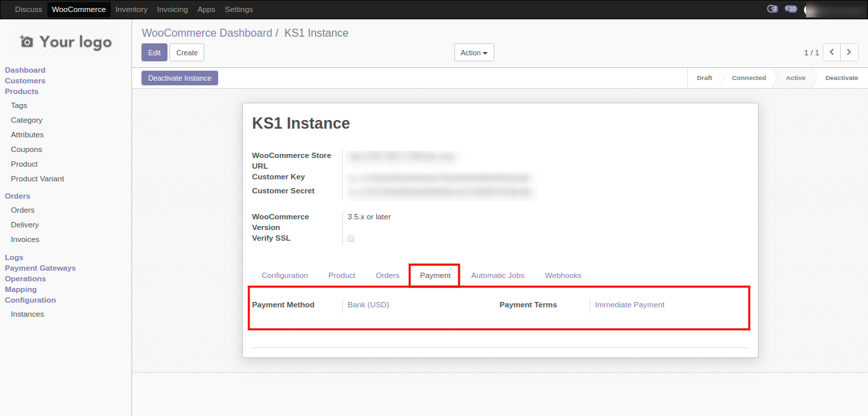
Task: Open Inventory in the top menu
Action: coord(131,9)
